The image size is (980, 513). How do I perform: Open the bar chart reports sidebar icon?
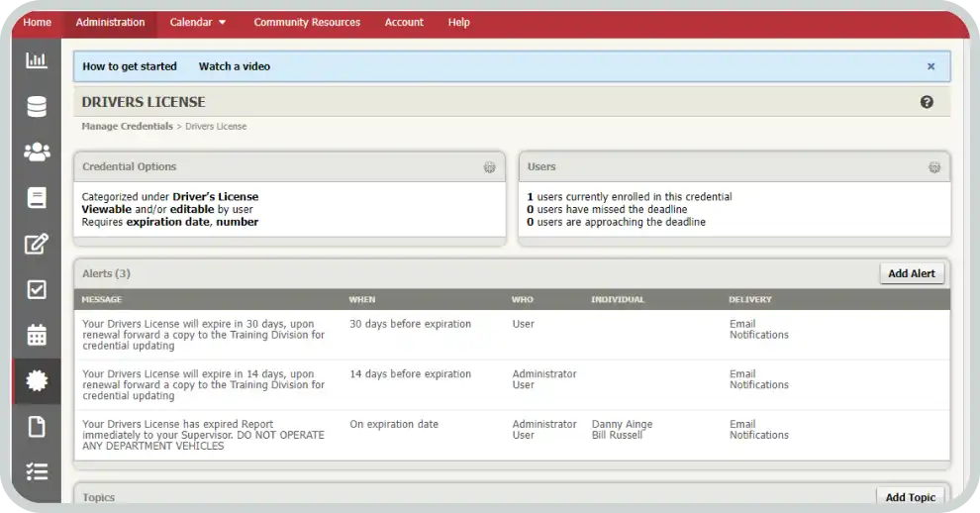click(37, 61)
